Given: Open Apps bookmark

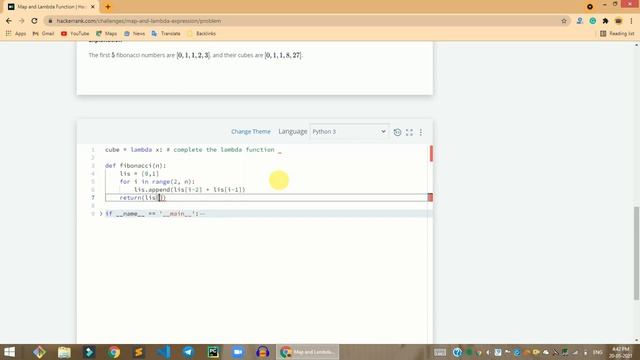Looking at the screenshot, I should click(x=16, y=33).
